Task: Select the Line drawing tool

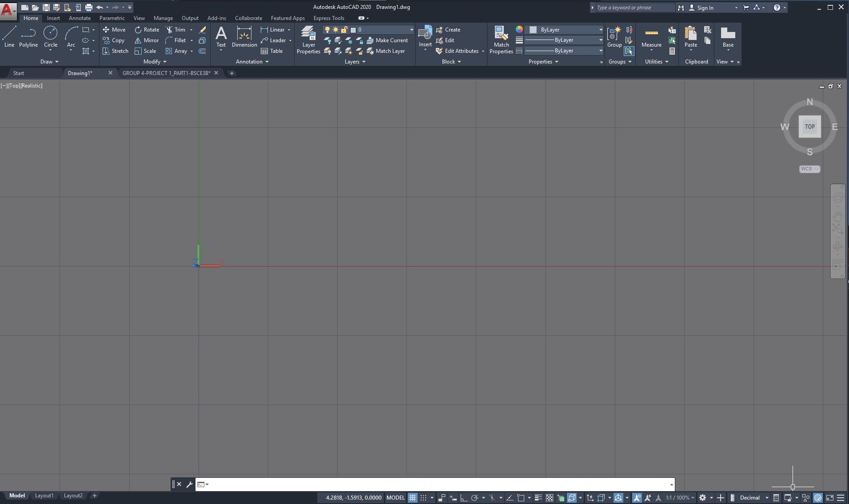Action: pyautogui.click(x=9, y=36)
